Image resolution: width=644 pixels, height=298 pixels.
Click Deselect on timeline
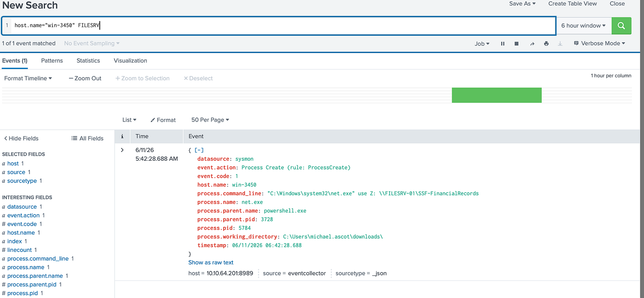[x=198, y=78]
